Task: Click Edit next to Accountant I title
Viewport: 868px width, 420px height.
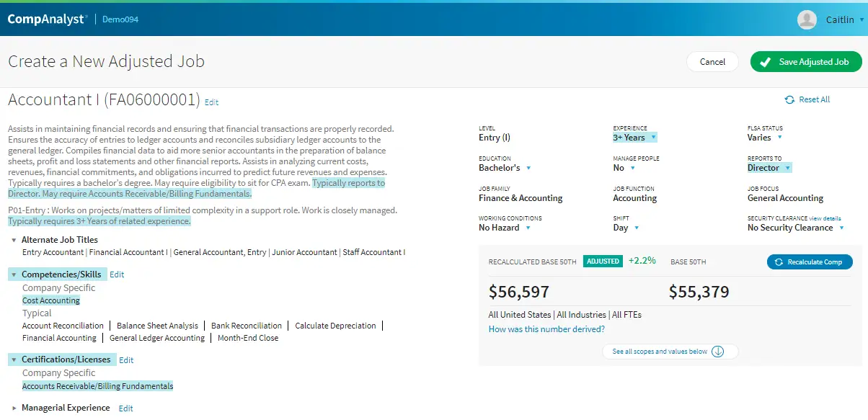Action: pyautogui.click(x=211, y=102)
